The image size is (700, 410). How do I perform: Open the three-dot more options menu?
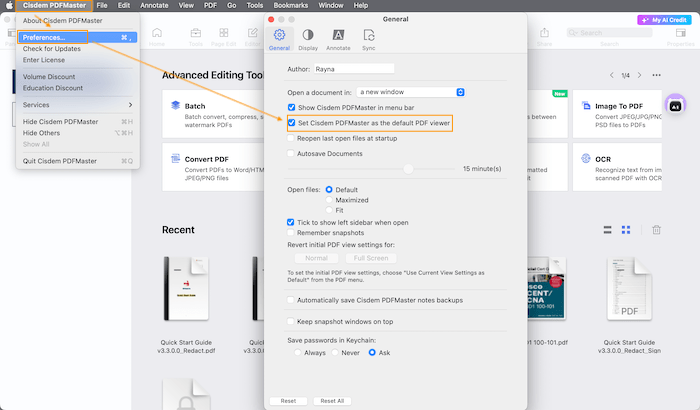point(656,75)
